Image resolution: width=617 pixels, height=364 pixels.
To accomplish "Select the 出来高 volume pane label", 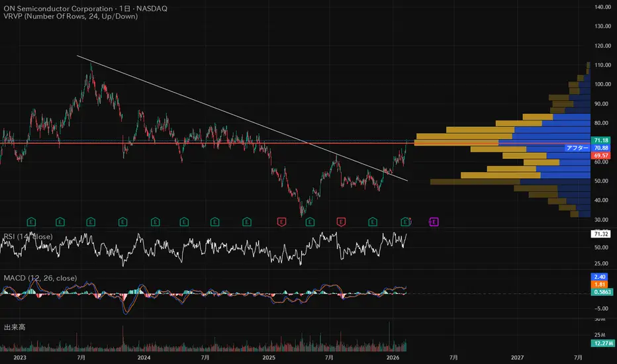I will coord(15,327).
